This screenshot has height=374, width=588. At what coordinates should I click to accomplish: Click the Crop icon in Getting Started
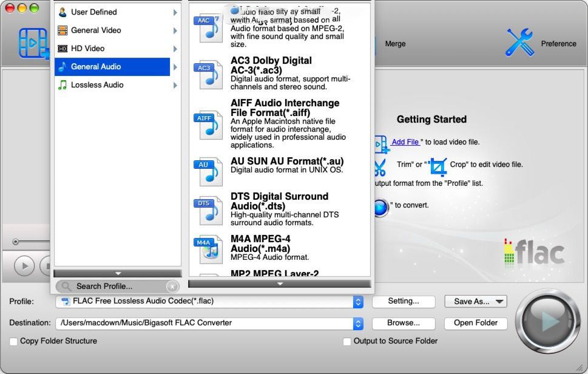pyautogui.click(x=438, y=167)
